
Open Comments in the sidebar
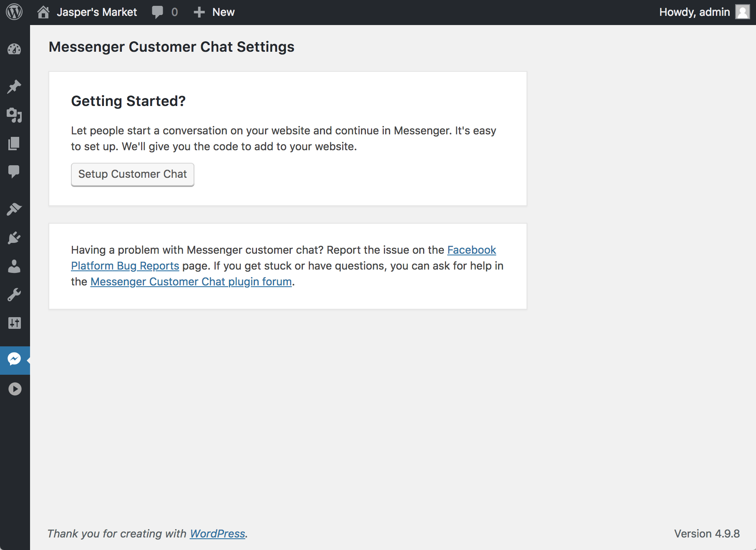coord(14,172)
